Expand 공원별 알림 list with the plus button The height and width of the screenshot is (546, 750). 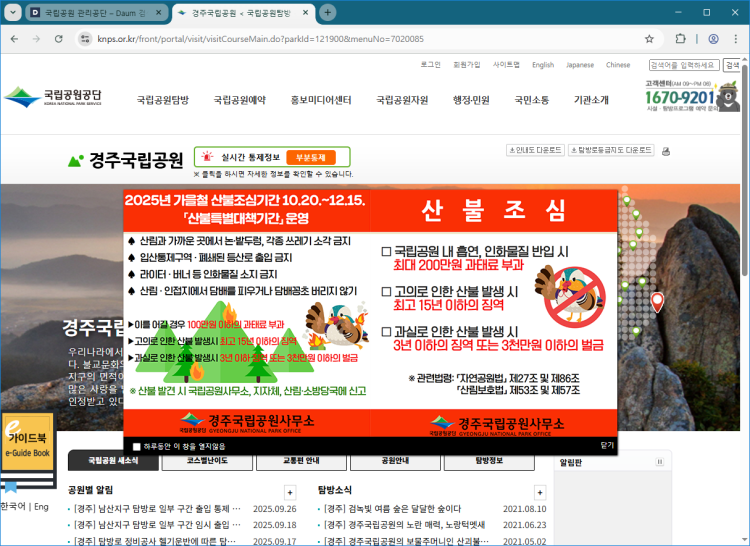tap(290, 492)
